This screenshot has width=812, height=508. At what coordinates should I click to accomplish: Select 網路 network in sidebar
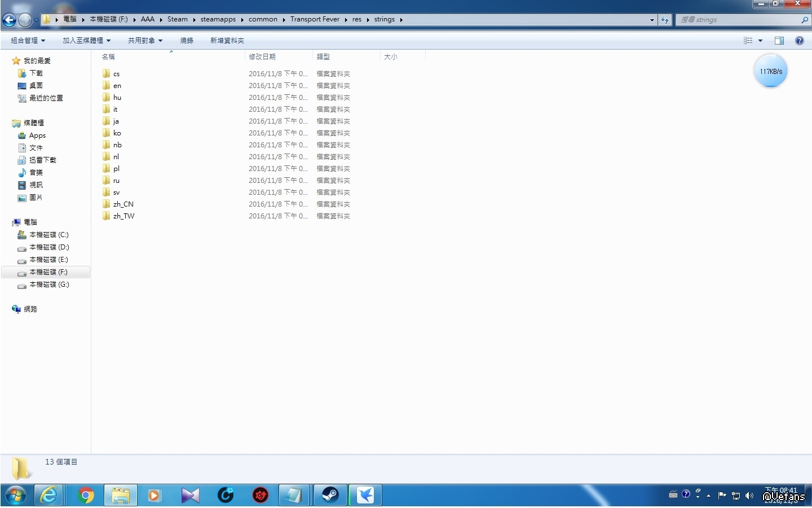(x=30, y=309)
